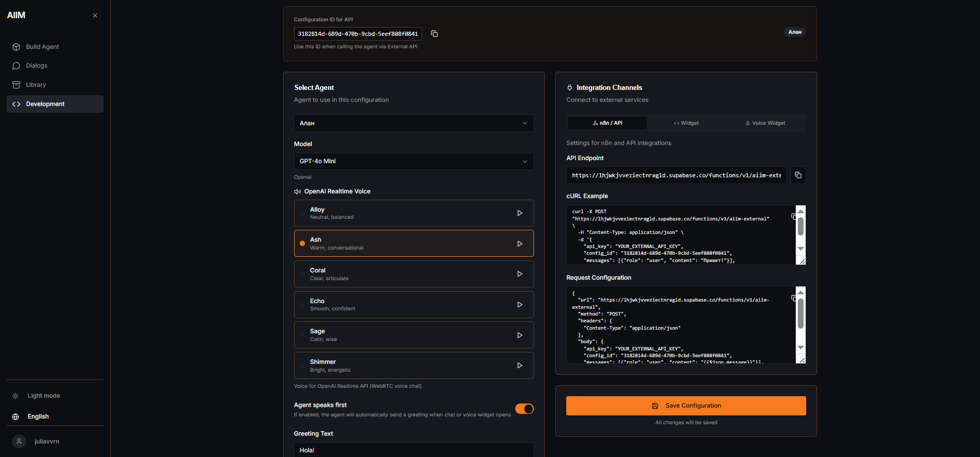Click the Алан agent badge
This screenshot has width=980, height=457.
pyautogui.click(x=795, y=32)
